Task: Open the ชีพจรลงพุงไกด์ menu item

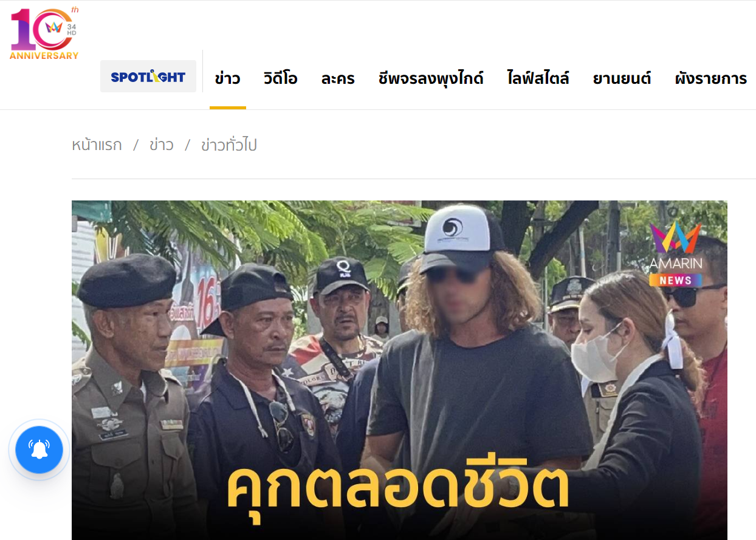Action: tap(431, 78)
